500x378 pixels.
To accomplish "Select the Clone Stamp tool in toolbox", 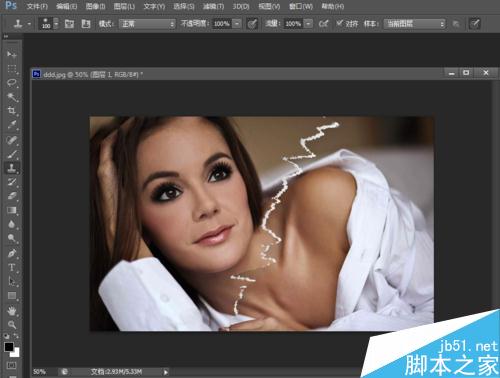I will (12, 168).
